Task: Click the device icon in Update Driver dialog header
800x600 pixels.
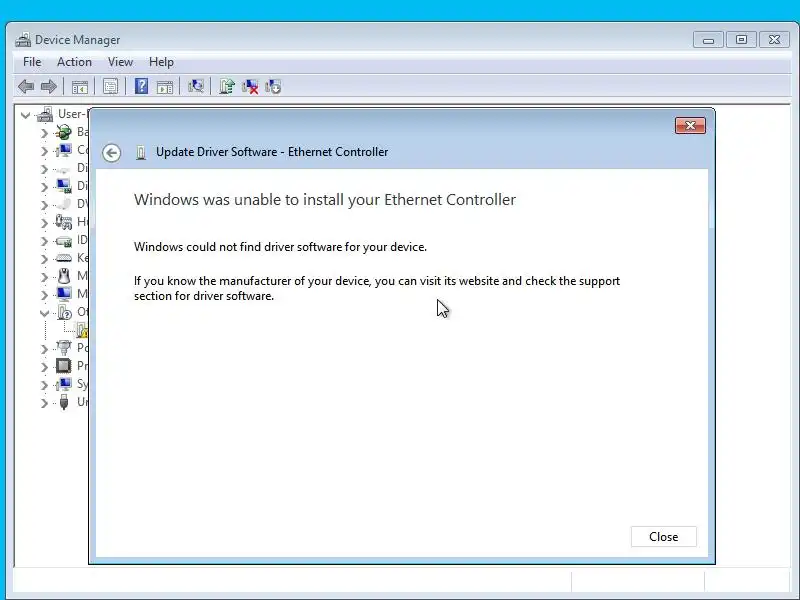Action: pos(141,152)
